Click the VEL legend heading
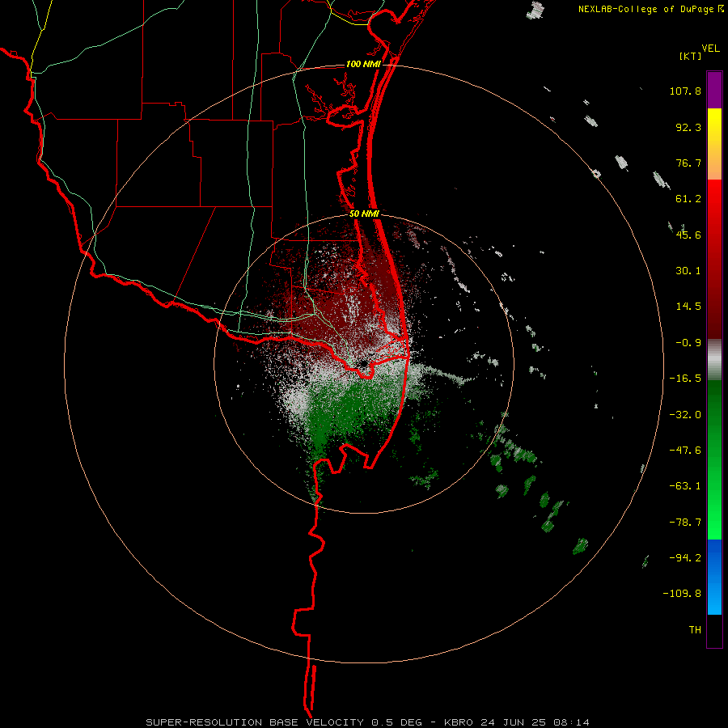This screenshot has height=728, width=728. point(710,49)
